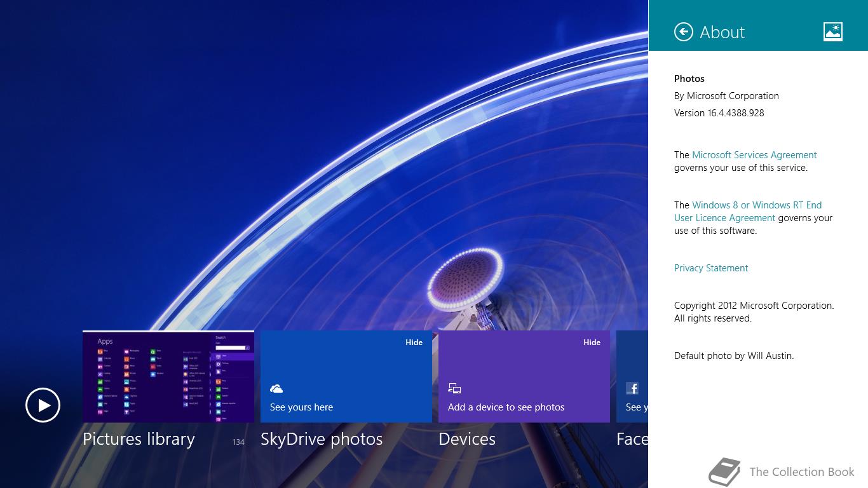Select the 'See yours here' SkyDrive tile
The image size is (868, 488).
tap(346, 376)
